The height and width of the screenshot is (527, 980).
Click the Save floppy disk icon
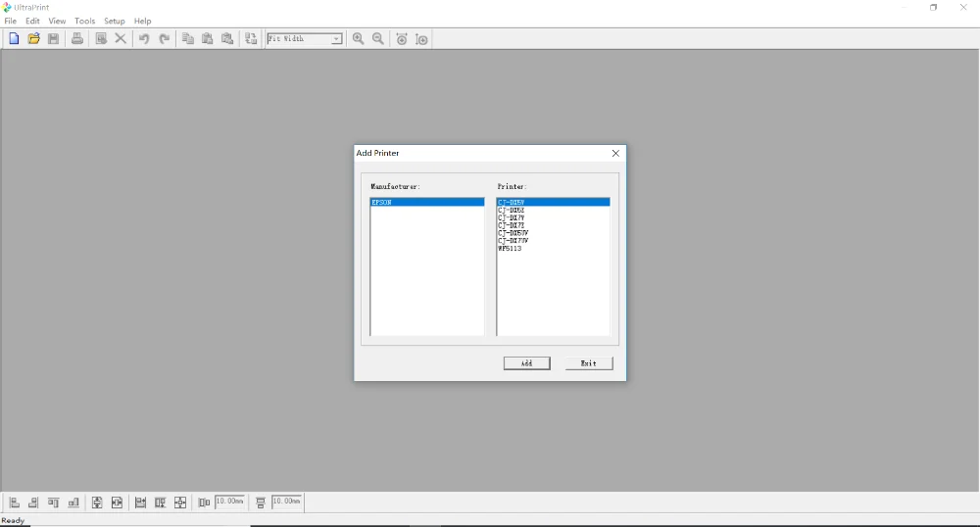point(54,39)
